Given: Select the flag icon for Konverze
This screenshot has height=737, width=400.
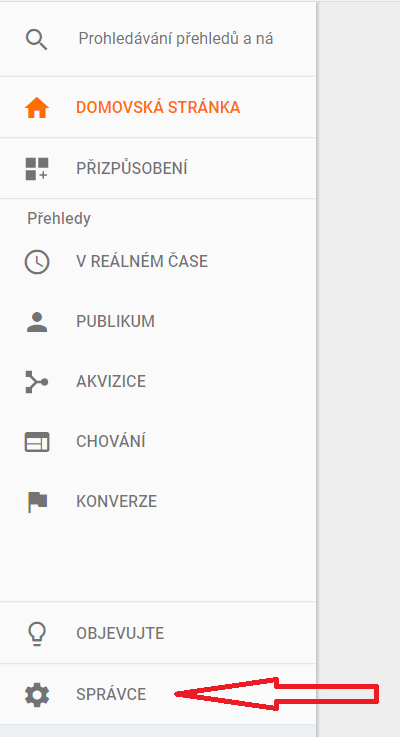Looking at the screenshot, I should tap(37, 502).
